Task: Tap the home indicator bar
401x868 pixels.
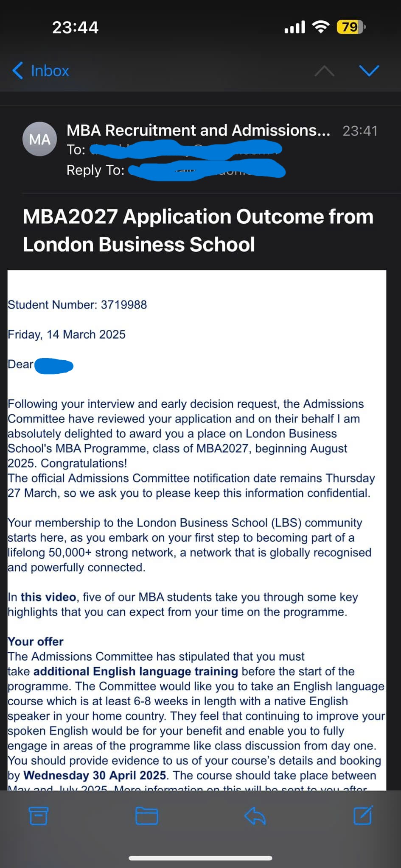Action: [x=200, y=858]
